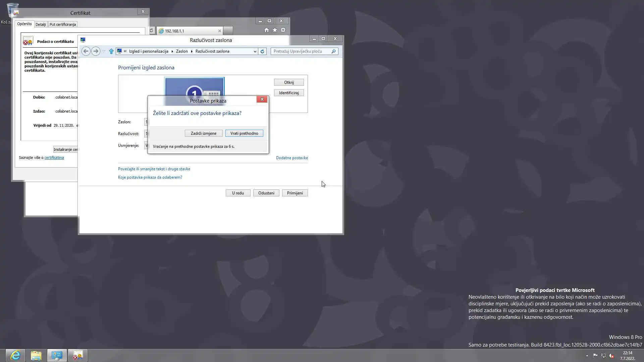Open Dodatne postavke link
Viewport: 644px width, 362px height.
pos(292,158)
